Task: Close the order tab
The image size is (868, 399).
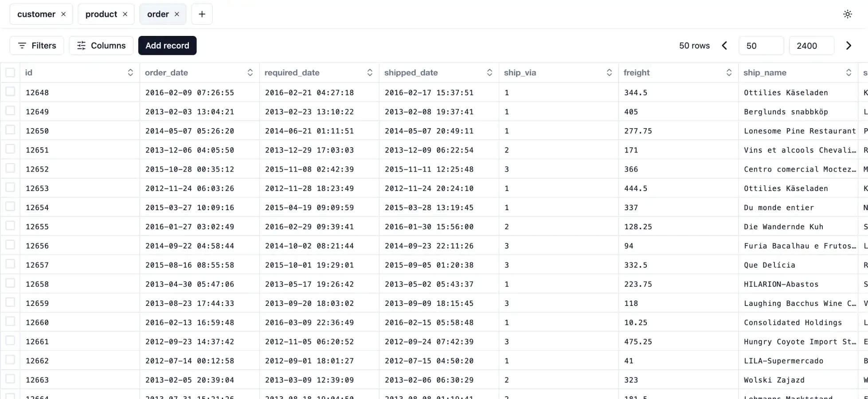Action: tap(177, 14)
